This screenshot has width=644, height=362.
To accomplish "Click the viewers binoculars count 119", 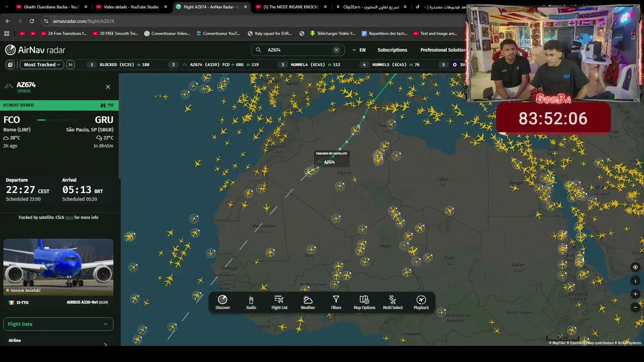I will tap(107, 105).
